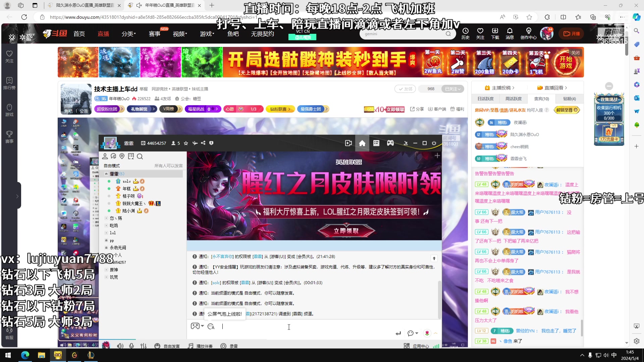Toggle the 友邻 button

click(405, 89)
